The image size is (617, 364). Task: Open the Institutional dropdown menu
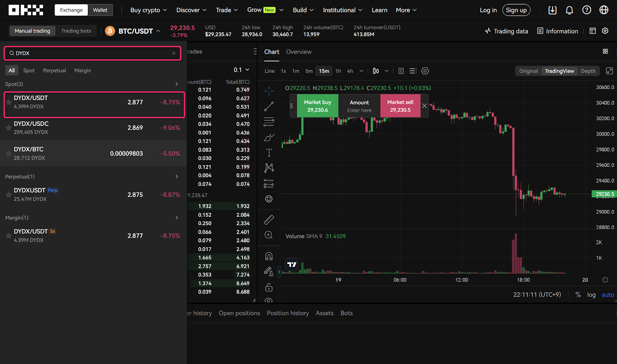click(342, 10)
